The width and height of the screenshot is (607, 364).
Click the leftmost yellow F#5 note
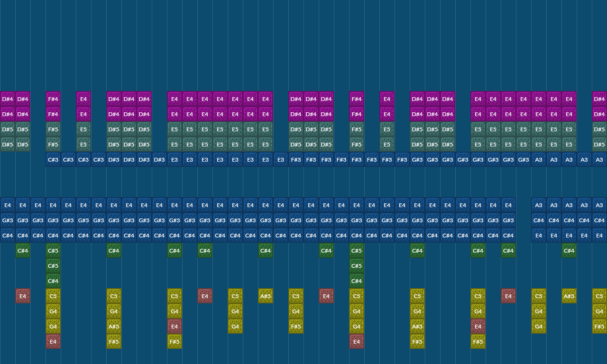(113, 342)
